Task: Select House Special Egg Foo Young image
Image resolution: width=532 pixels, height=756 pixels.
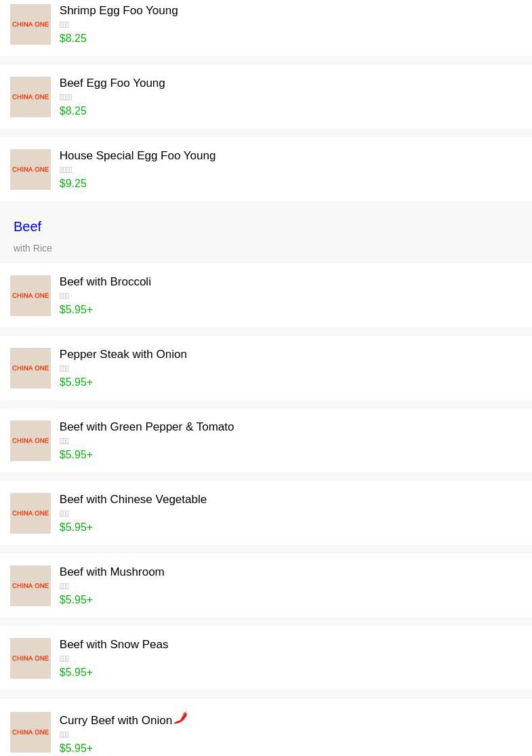Action: pyautogui.click(x=30, y=170)
